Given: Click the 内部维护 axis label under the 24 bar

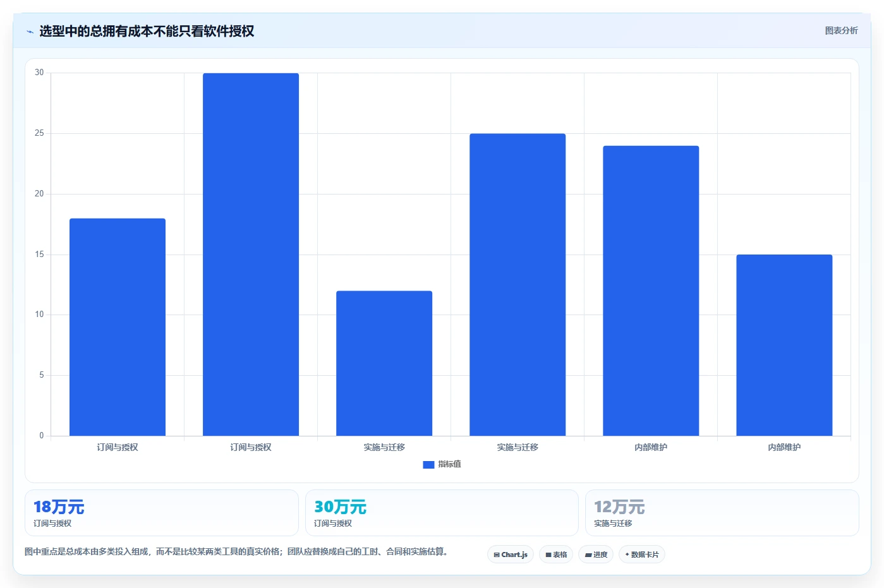Looking at the screenshot, I should pyautogui.click(x=651, y=447).
